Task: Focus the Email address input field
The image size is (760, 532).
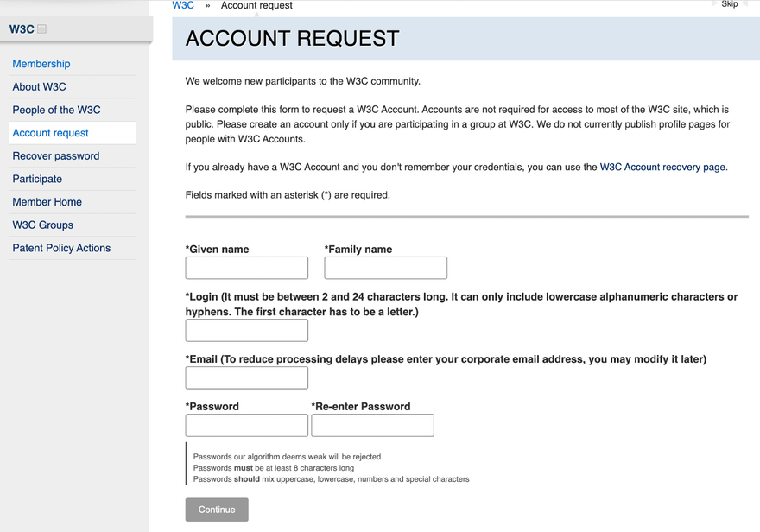Action: pyautogui.click(x=246, y=377)
